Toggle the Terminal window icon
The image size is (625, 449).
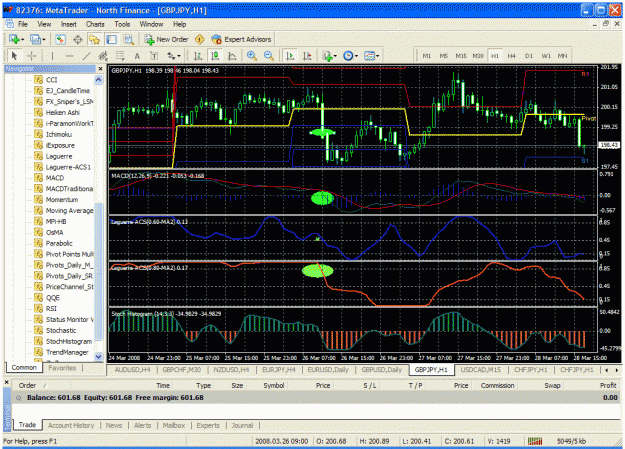[112, 39]
